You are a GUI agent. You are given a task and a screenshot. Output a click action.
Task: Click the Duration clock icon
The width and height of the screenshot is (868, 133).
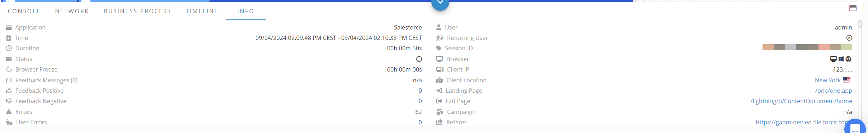coord(9,48)
